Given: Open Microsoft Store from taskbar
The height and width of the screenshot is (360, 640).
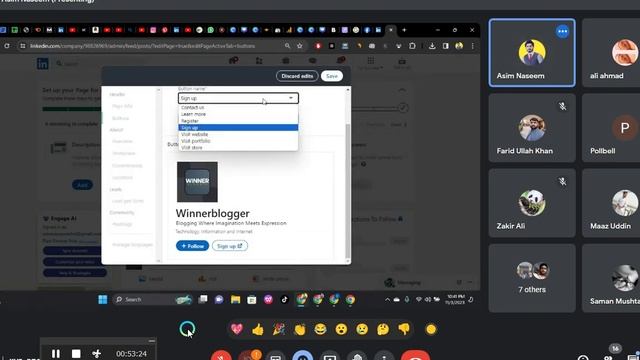Looking at the screenshot, I should pos(252,300).
